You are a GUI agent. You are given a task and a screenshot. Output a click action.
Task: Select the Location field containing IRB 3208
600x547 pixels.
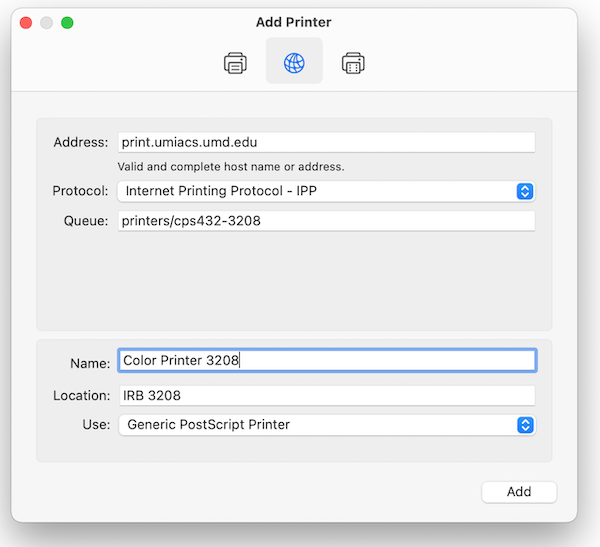326,396
